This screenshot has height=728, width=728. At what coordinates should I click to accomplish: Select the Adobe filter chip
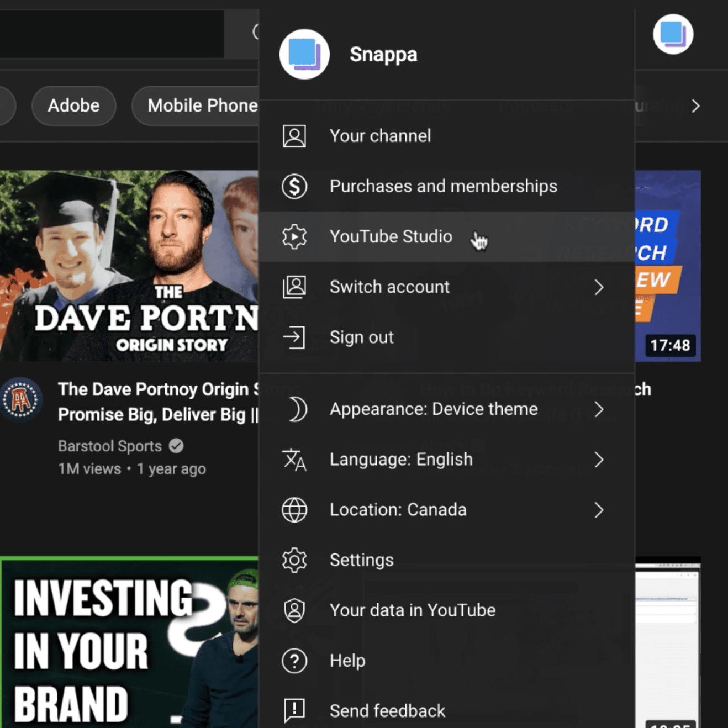coord(74,105)
